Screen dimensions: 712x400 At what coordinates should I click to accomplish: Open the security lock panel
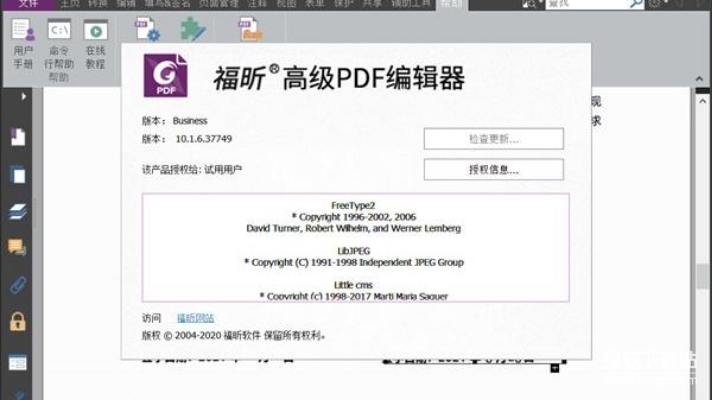click(x=18, y=321)
